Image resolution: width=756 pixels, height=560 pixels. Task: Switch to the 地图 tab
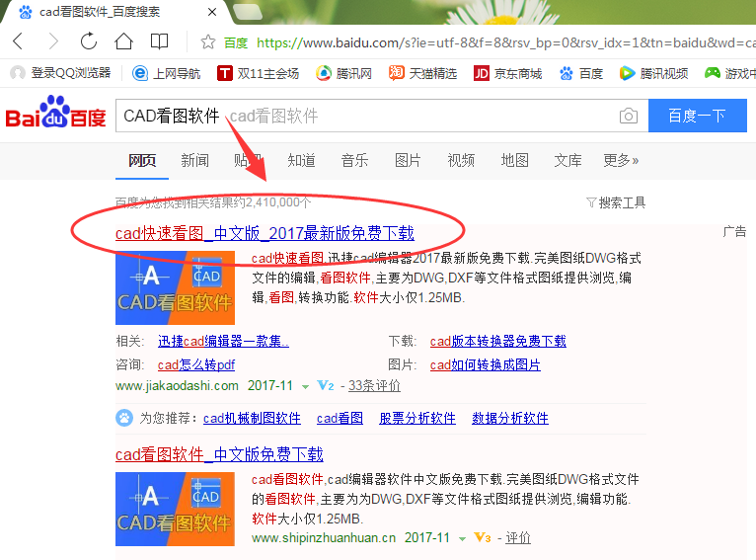[x=514, y=160]
